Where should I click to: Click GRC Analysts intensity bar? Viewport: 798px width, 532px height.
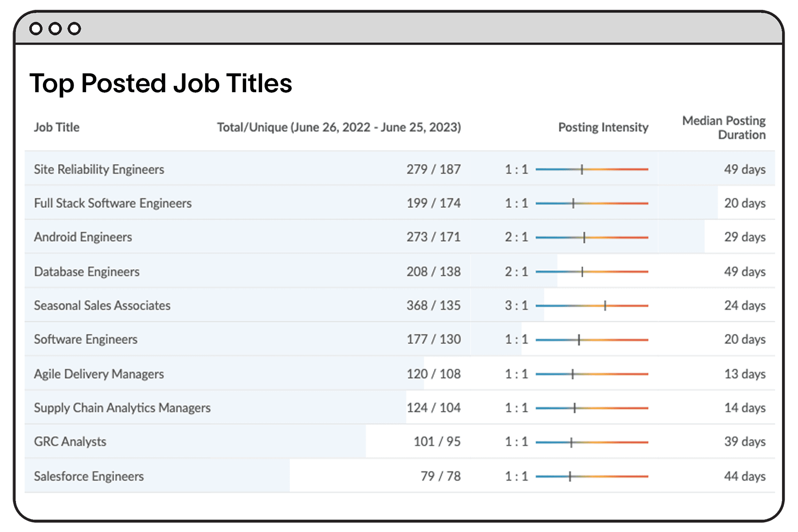pyautogui.click(x=592, y=442)
